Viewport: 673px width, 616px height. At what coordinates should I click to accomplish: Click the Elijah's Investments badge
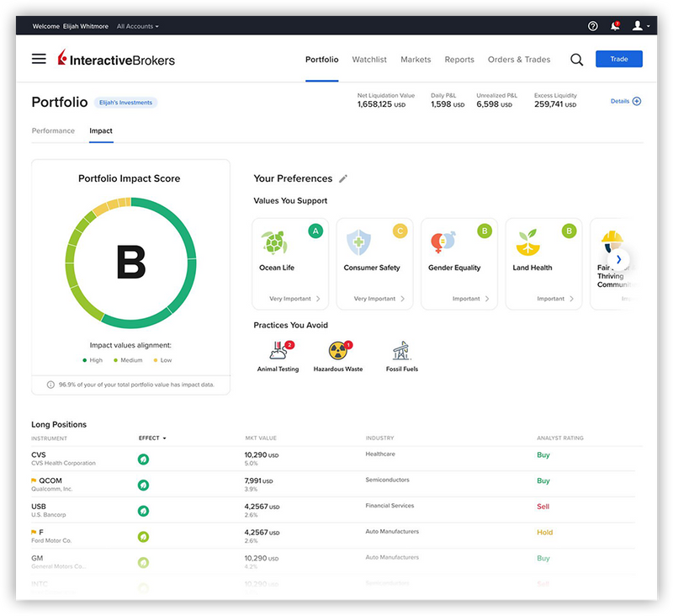125,103
